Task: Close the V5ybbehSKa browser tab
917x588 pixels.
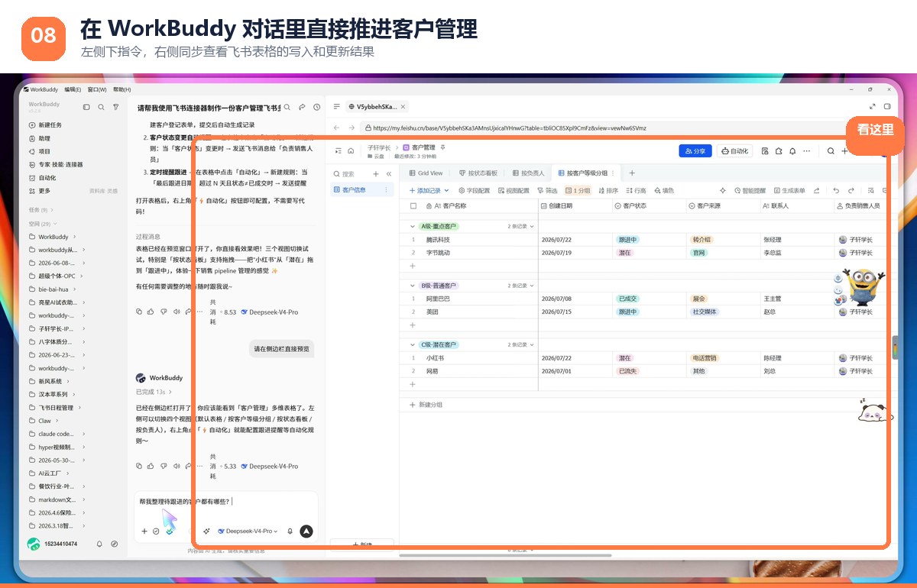Action: 403,107
